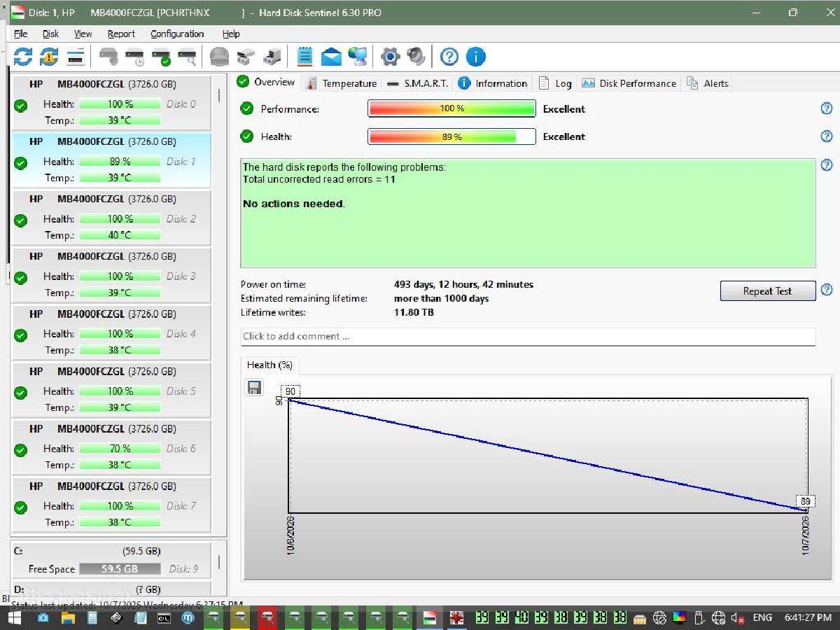The height and width of the screenshot is (630, 840).
Task: Click the help icon next to Repeat Test
Action: point(827,290)
